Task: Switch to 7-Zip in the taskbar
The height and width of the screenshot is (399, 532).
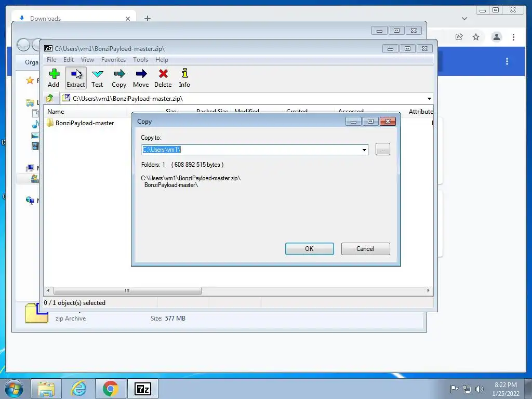Action: pos(142,389)
